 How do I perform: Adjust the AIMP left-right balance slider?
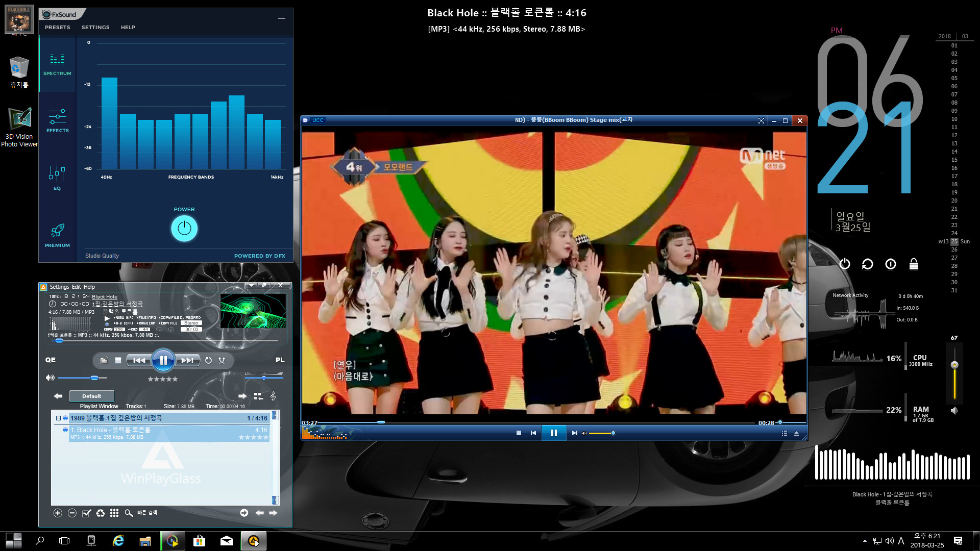[264, 378]
